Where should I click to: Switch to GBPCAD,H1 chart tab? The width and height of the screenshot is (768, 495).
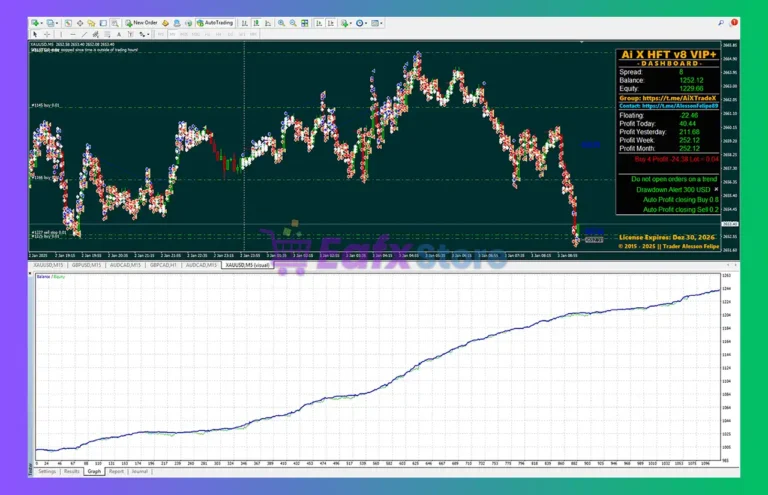pyautogui.click(x=163, y=265)
